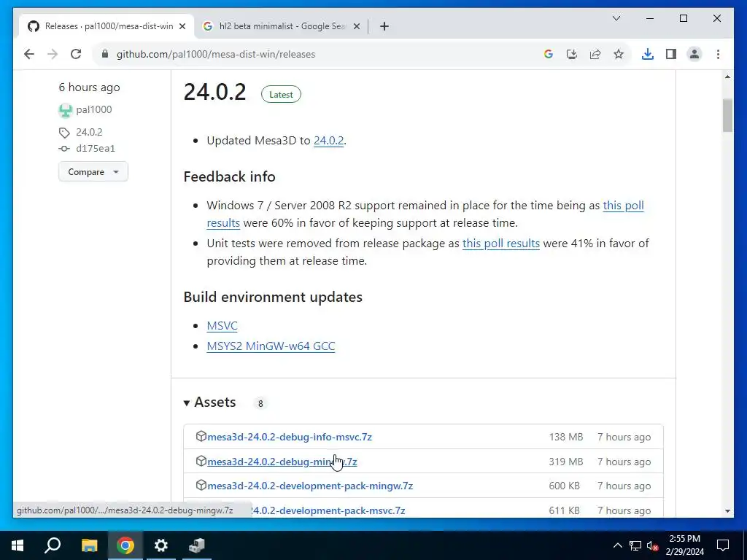Open Windows Start menu
The width and height of the screenshot is (747, 560).
[18, 545]
